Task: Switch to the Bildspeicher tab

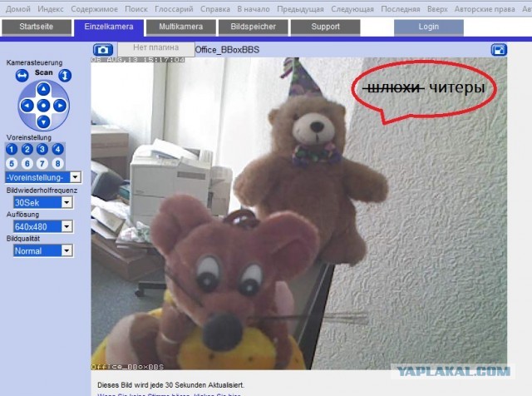Action: tap(253, 27)
